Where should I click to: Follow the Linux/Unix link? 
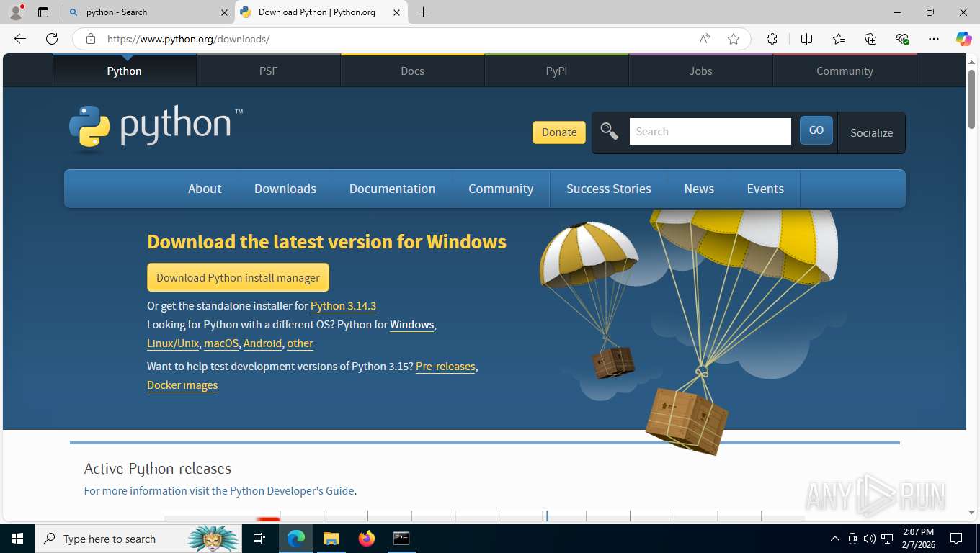point(173,343)
